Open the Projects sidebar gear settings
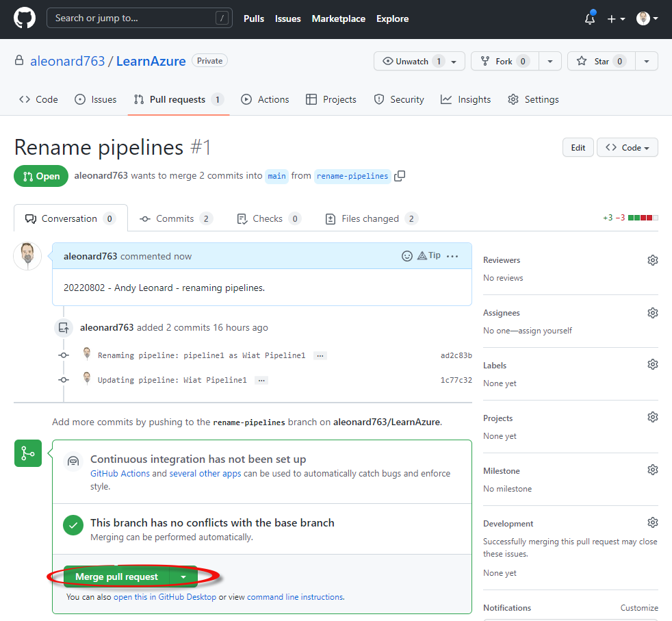The width and height of the screenshot is (672, 621). (652, 417)
